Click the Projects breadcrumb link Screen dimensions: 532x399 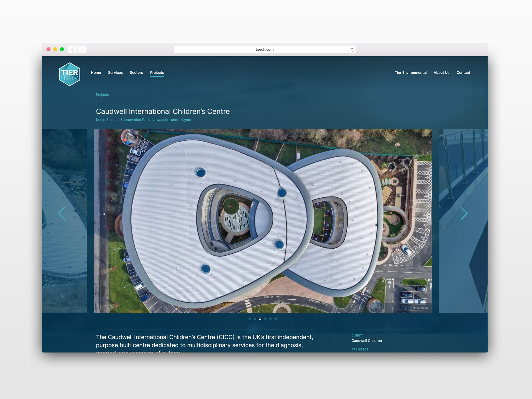[x=102, y=95]
